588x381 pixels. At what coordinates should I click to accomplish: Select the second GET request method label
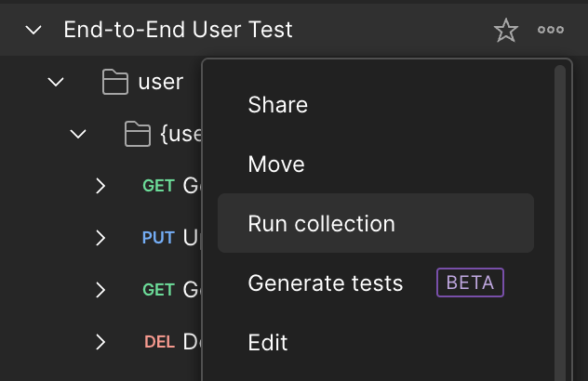(x=158, y=290)
